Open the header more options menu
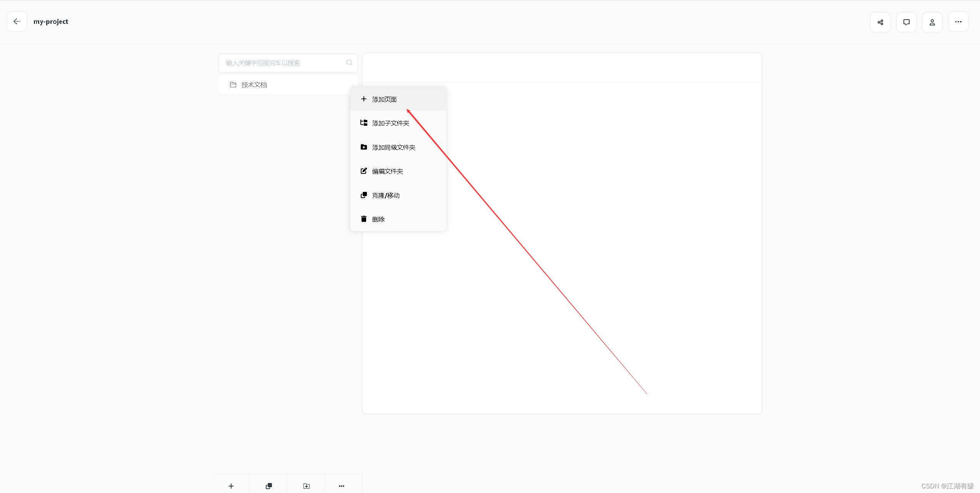 click(x=958, y=22)
